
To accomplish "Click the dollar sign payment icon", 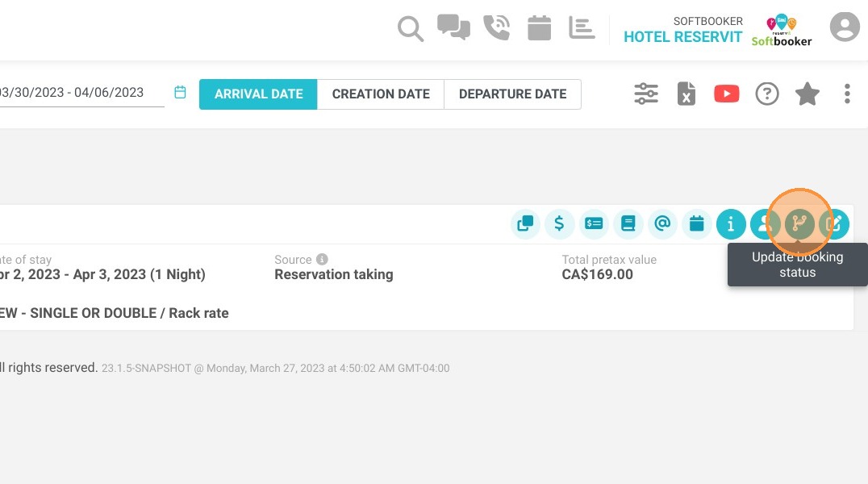I will (x=559, y=223).
